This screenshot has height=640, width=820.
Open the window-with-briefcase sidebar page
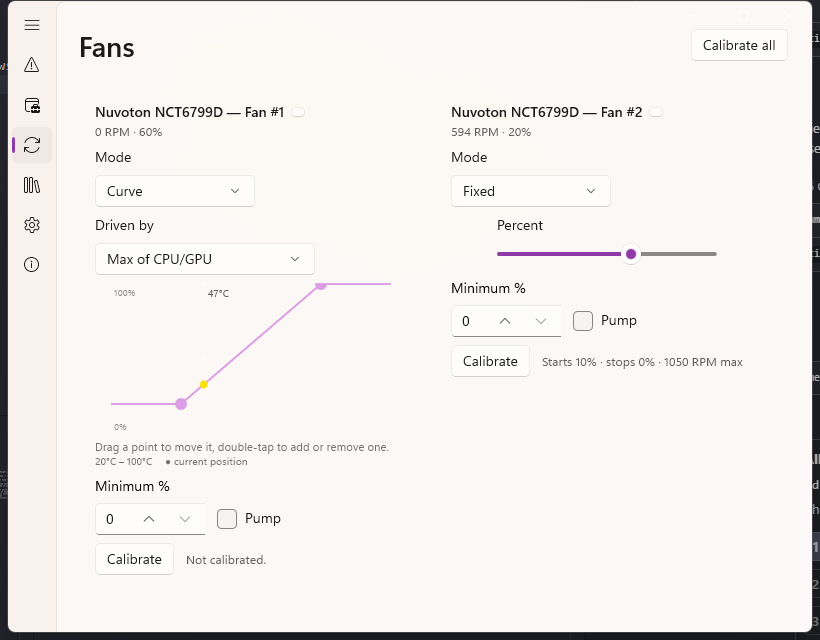[x=32, y=105]
